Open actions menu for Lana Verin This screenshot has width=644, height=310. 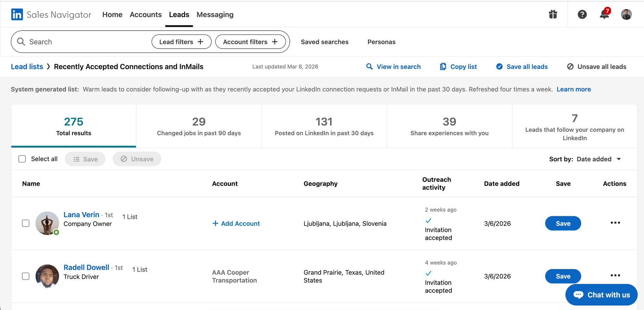[615, 223]
